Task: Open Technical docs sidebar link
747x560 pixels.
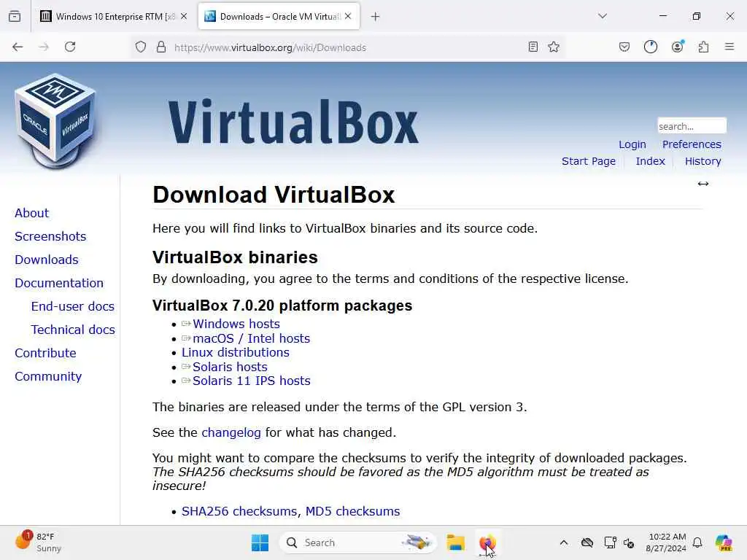Action: click(73, 330)
